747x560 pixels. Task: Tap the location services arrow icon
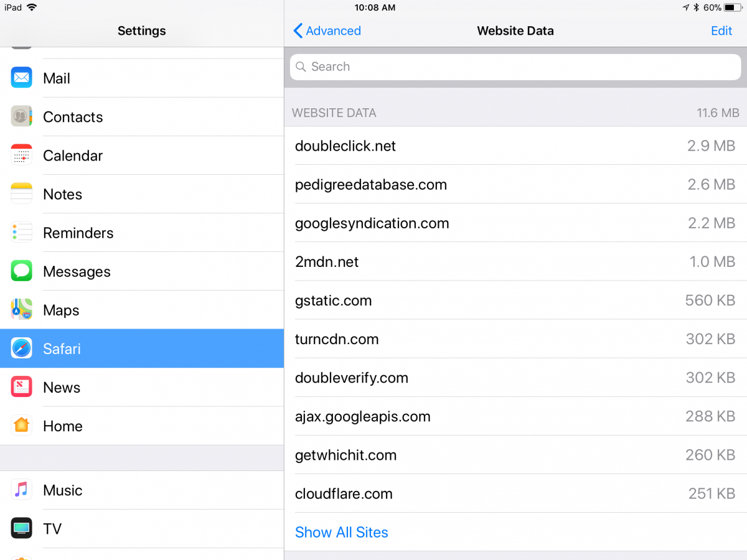coord(686,7)
